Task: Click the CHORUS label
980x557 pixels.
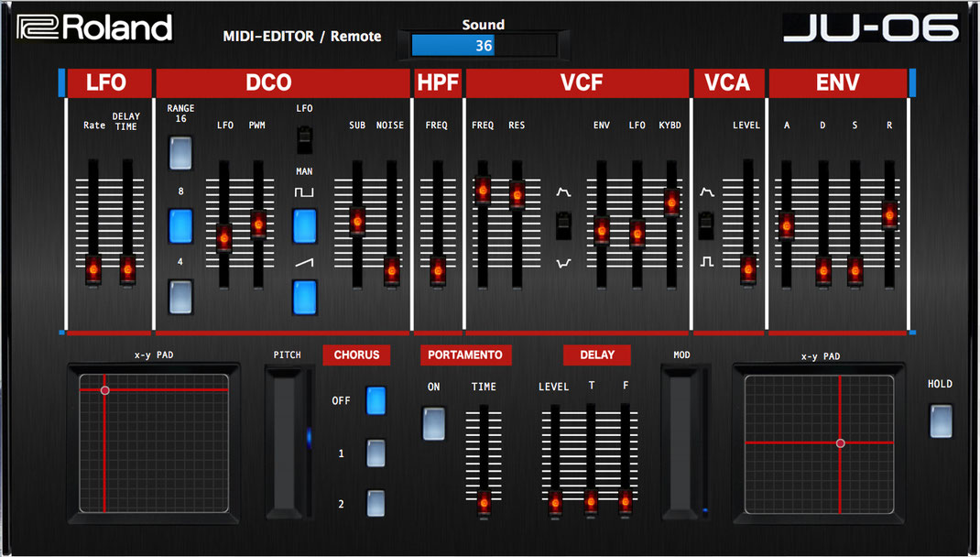Action: click(x=356, y=355)
